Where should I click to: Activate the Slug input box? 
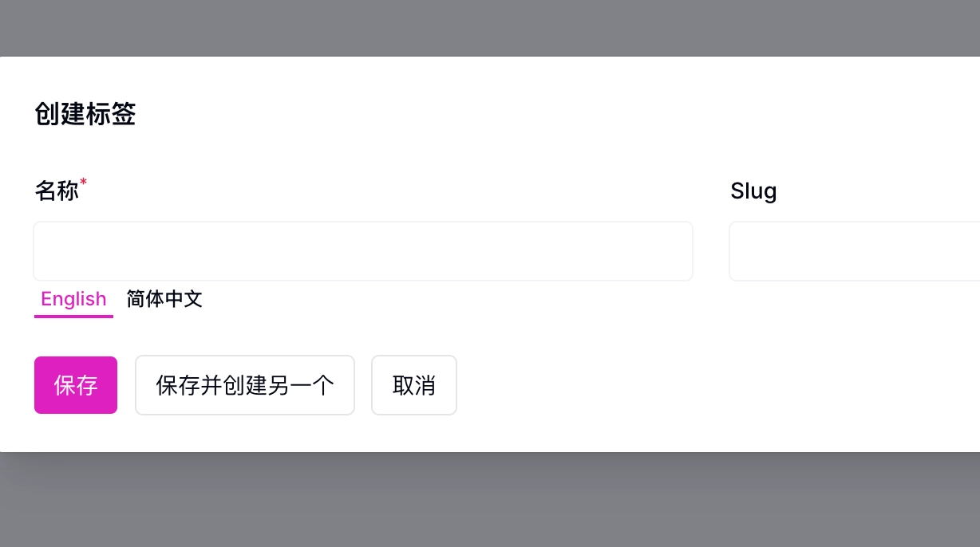click(855, 251)
